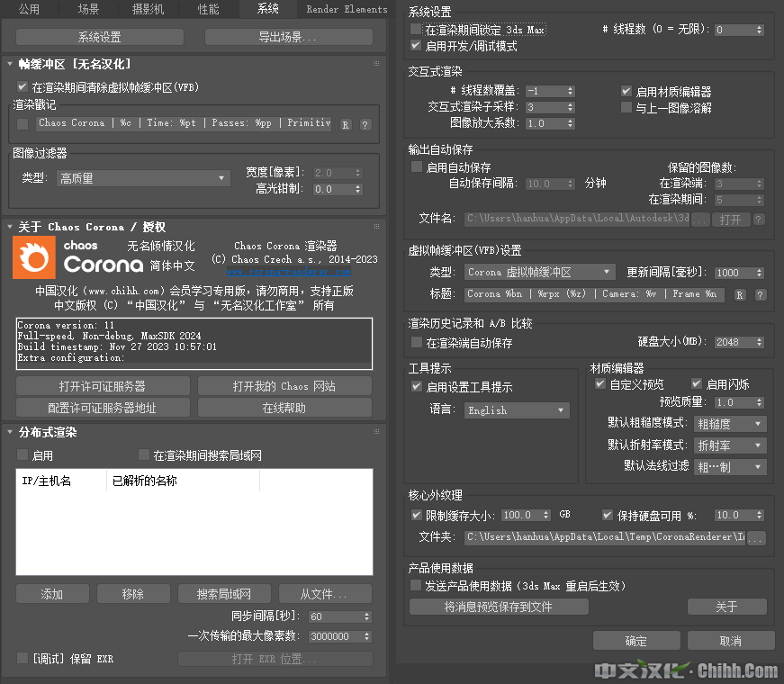The height and width of the screenshot is (684, 784).
Task: Enable the 启用自动保存 checkbox
Action: pos(417,167)
